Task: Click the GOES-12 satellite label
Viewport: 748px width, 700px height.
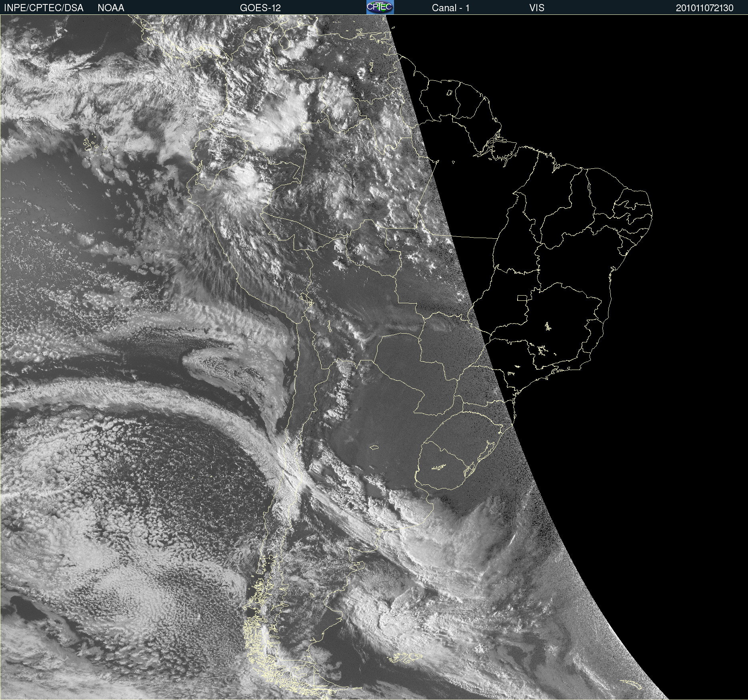Action: click(x=260, y=8)
